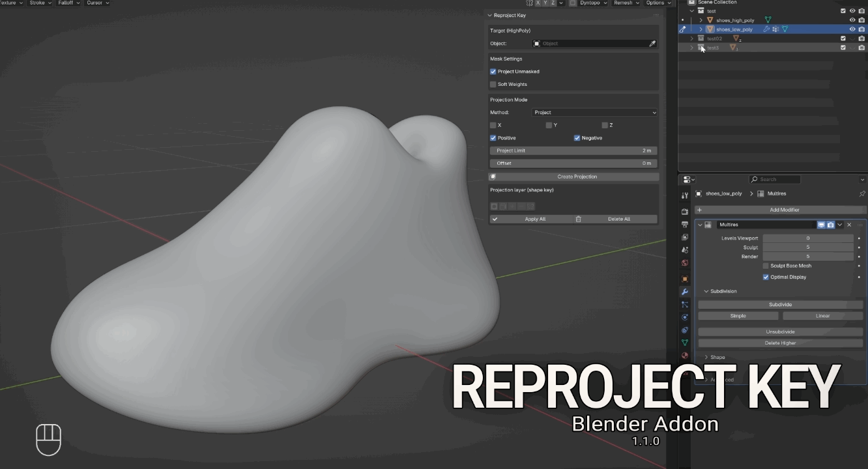Hide shoes_low_poly in viewport with eye icon
Image resolution: width=868 pixels, height=469 pixels.
point(852,29)
